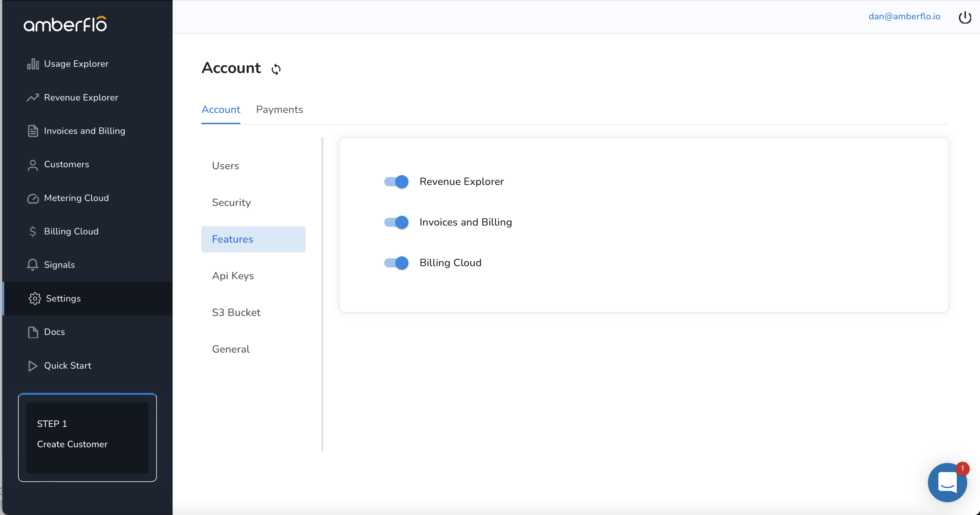
Task: Select the Account tab
Action: 221,110
